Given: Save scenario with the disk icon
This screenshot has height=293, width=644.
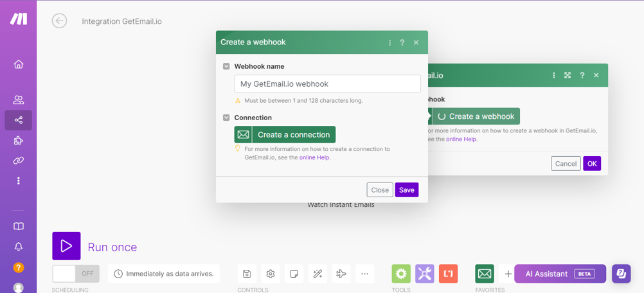Looking at the screenshot, I should pyautogui.click(x=247, y=274).
